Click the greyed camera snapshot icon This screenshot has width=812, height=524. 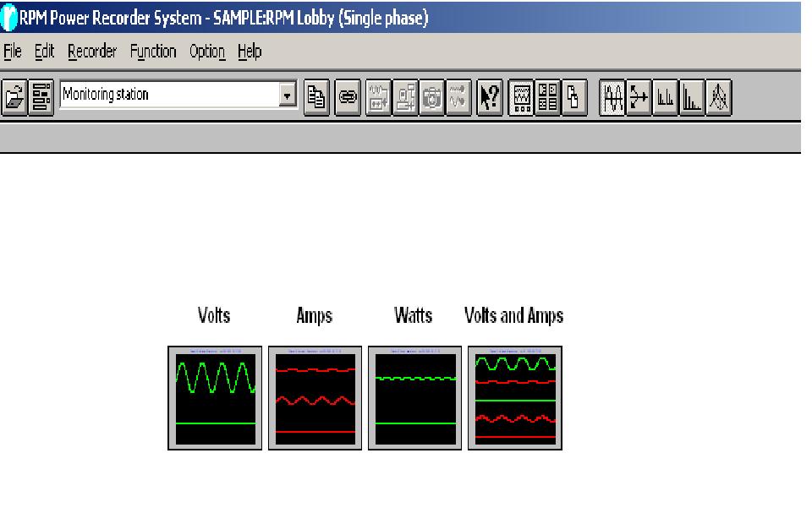pyautogui.click(x=432, y=97)
